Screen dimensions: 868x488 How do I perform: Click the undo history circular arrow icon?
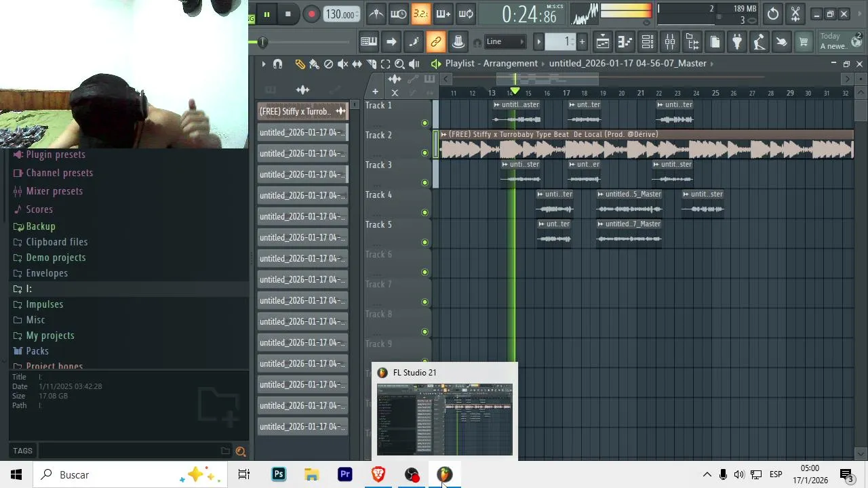click(773, 14)
